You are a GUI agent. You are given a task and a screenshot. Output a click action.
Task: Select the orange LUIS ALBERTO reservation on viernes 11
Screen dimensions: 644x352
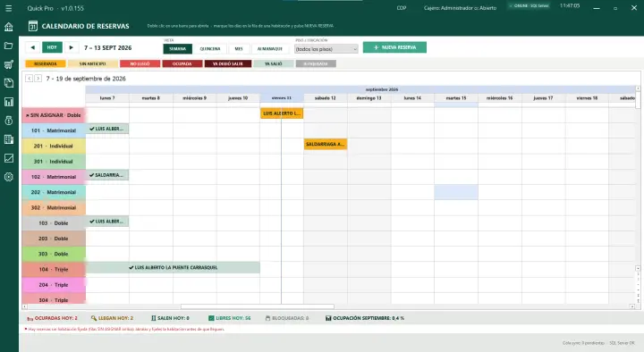(x=282, y=113)
